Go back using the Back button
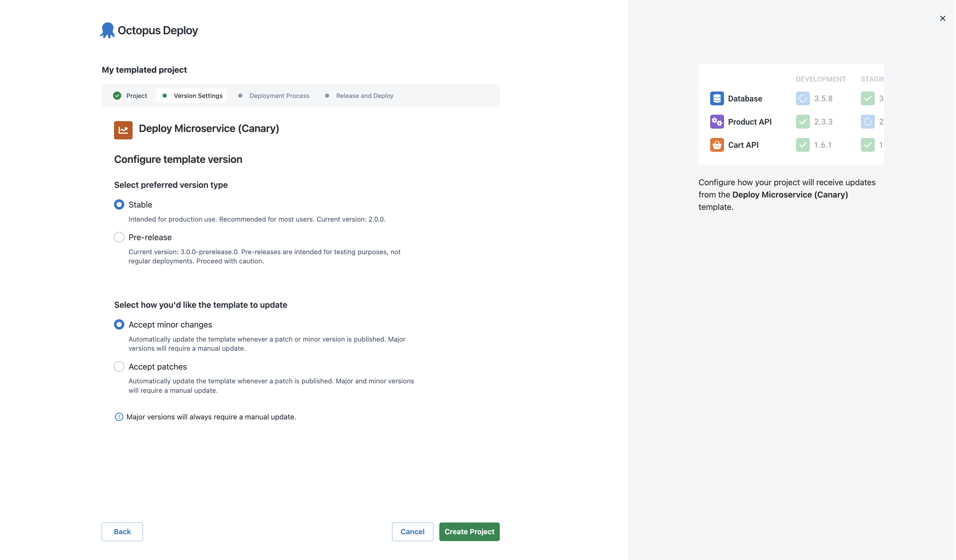Viewport: 956px width, 560px height. point(122,532)
